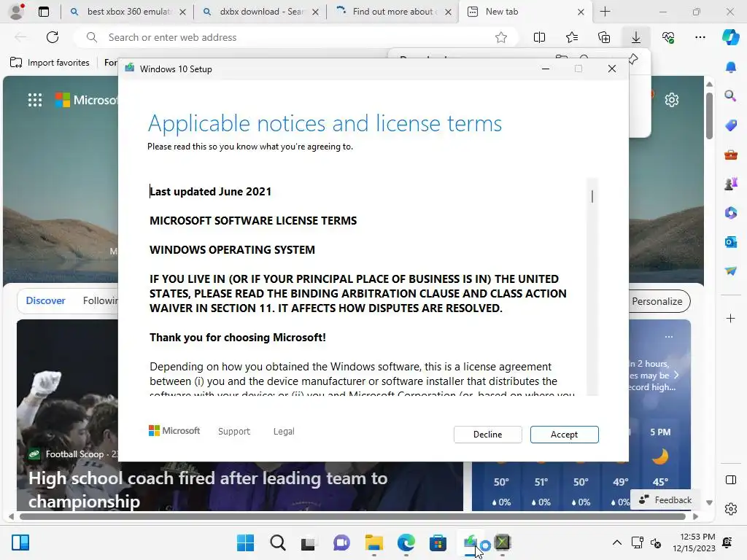The image size is (747, 560).
Task: Open the sidebar Drop paper-plane icon
Action: tap(731, 271)
